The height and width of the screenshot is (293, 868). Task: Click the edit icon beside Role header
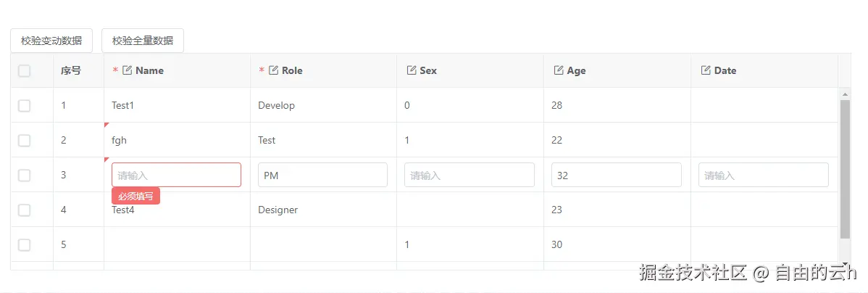[274, 70]
